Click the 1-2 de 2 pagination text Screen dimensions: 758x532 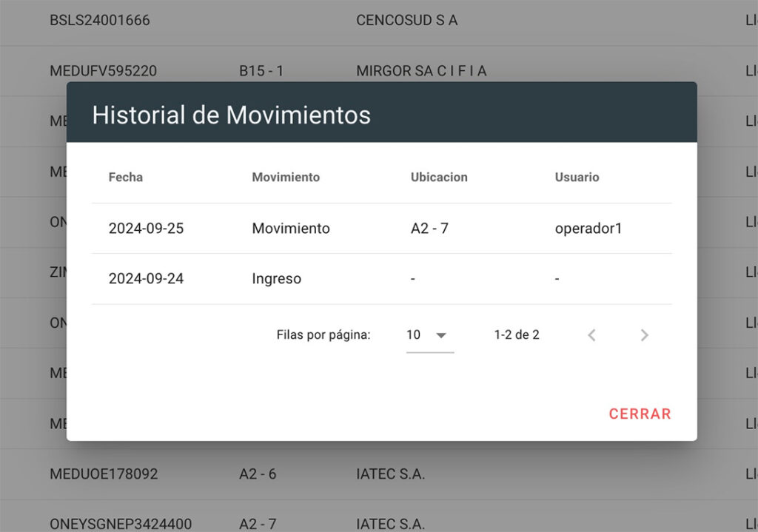pyautogui.click(x=517, y=335)
